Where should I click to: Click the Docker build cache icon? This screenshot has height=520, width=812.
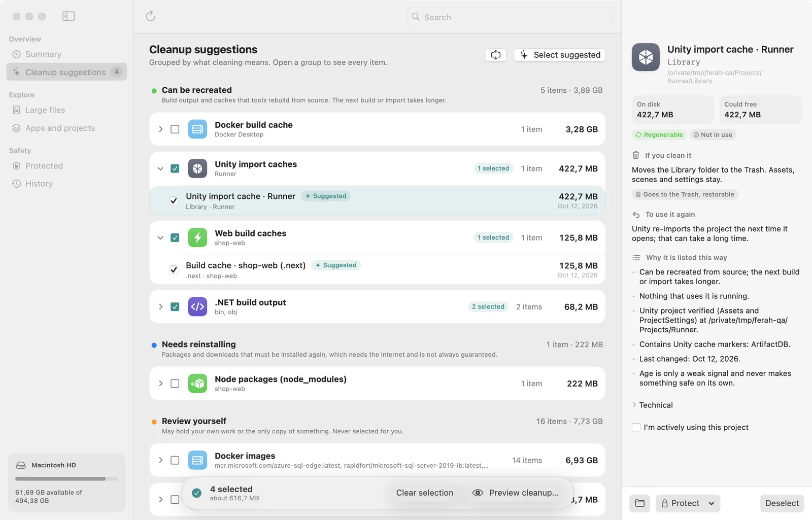(197, 129)
